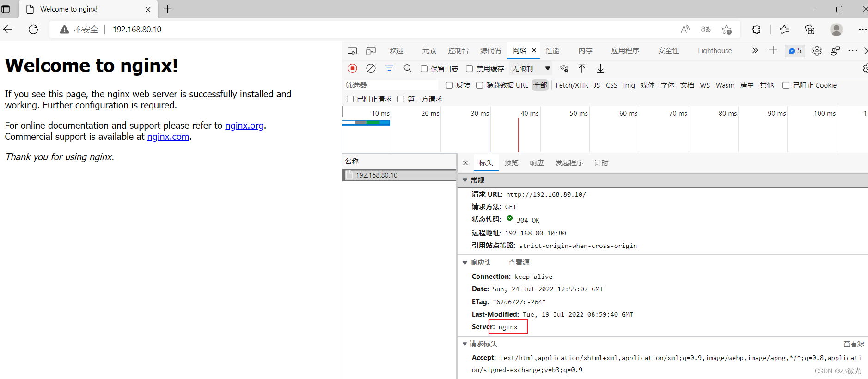Check the 已阻止 Cookie option
Viewport: 868px width, 379px height.
click(x=786, y=85)
